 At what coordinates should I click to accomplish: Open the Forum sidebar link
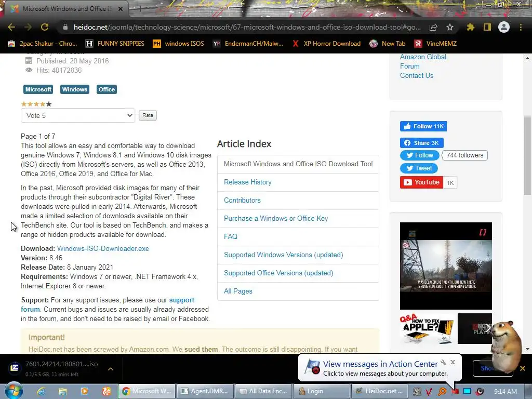pyautogui.click(x=409, y=66)
